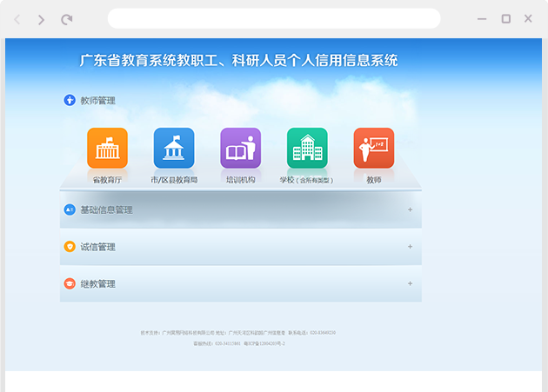This screenshot has height=392, width=548.
Task: Maximize the browser window
Action: 505,19
